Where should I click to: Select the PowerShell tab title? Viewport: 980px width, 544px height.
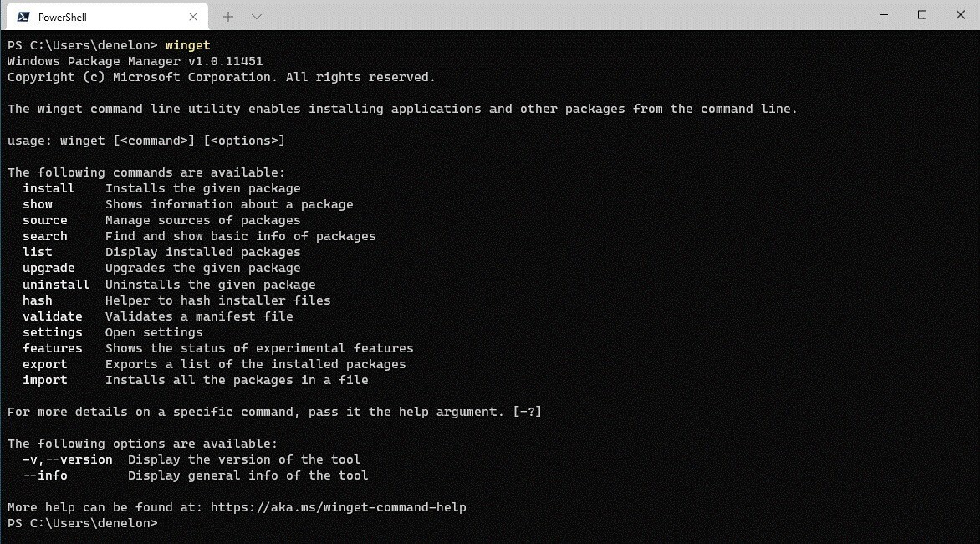tap(63, 17)
